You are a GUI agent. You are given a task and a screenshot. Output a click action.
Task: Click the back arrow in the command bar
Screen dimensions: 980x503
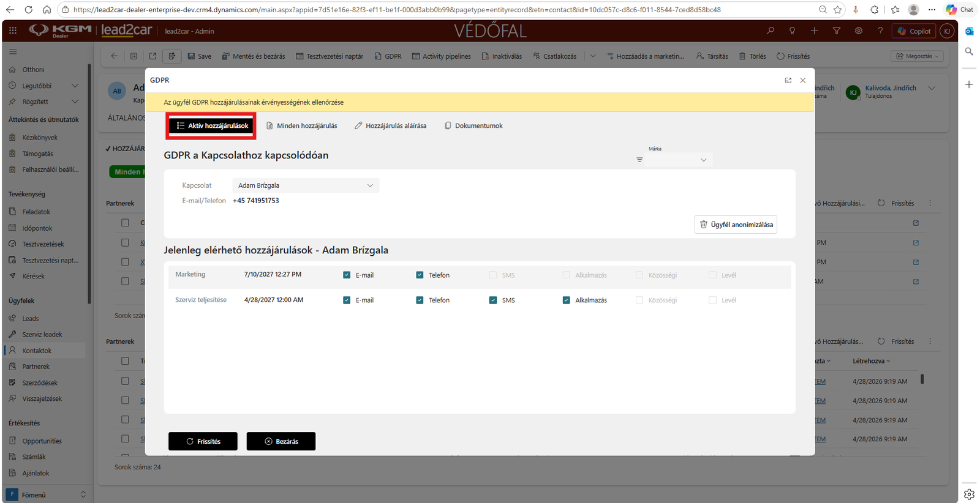pos(114,56)
